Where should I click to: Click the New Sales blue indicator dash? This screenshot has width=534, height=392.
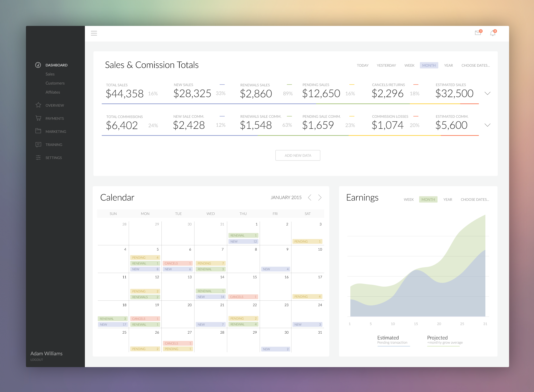click(222, 85)
